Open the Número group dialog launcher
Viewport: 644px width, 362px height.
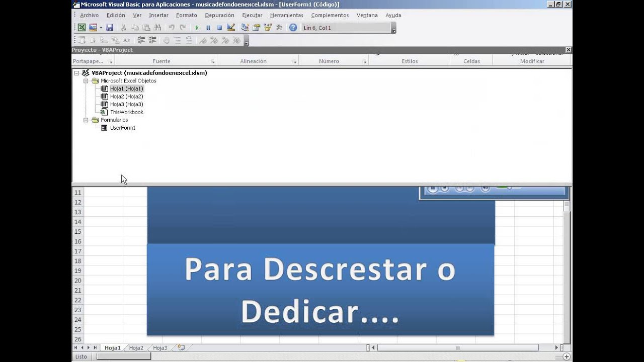pos(364,61)
